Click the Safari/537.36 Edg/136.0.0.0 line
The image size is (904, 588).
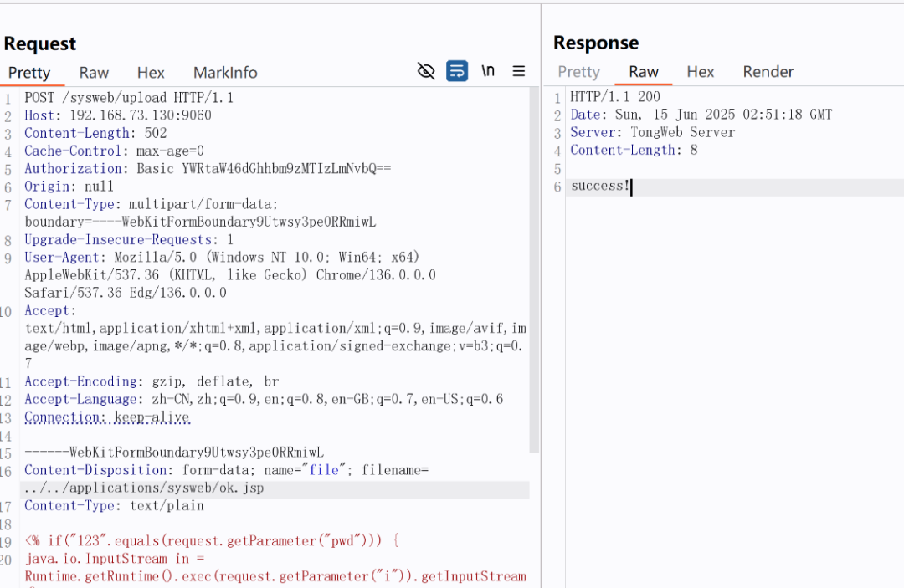125,293
